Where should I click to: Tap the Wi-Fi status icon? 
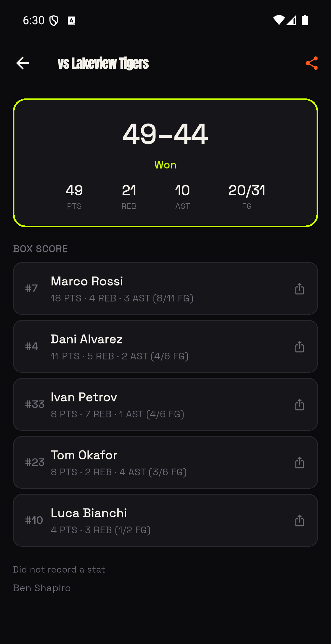[x=279, y=20]
